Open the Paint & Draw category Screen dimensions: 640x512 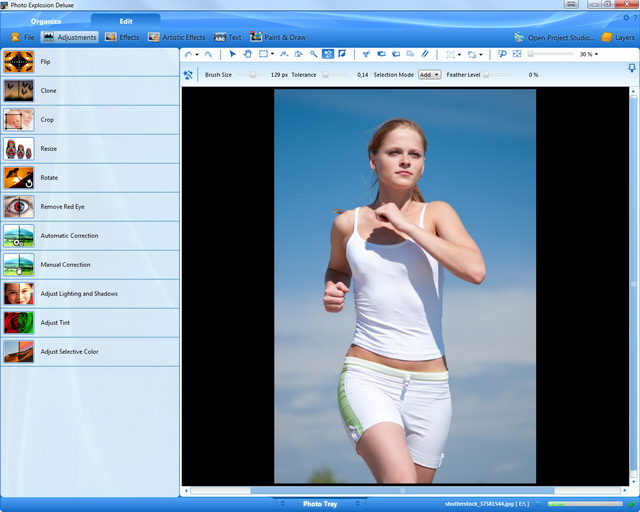278,37
